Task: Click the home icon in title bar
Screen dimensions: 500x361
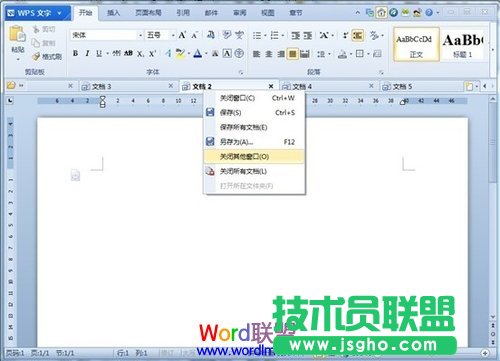Action: pyautogui.click(x=381, y=13)
